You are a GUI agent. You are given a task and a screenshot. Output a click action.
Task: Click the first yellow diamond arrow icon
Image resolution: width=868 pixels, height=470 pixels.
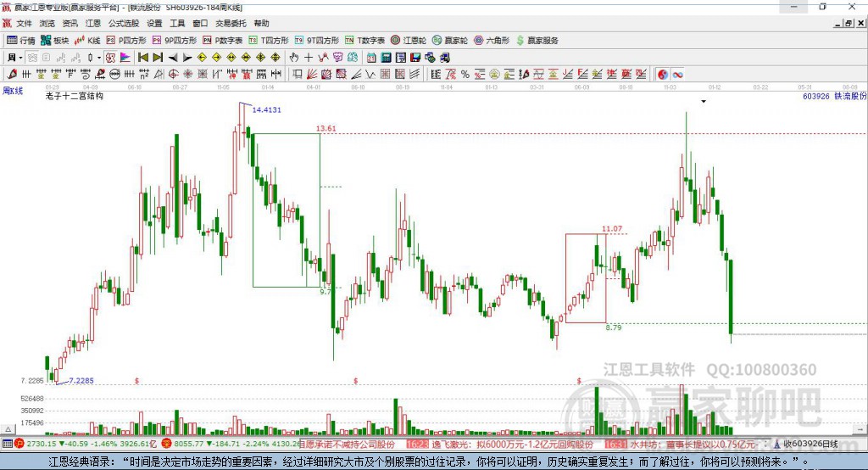tap(202, 58)
